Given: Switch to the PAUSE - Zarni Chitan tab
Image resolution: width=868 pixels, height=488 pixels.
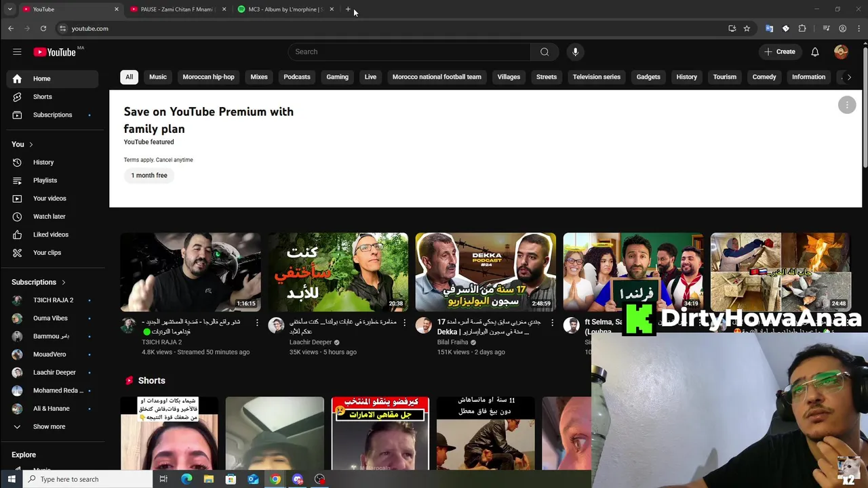Looking at the screenshot, I should [176, 9].
